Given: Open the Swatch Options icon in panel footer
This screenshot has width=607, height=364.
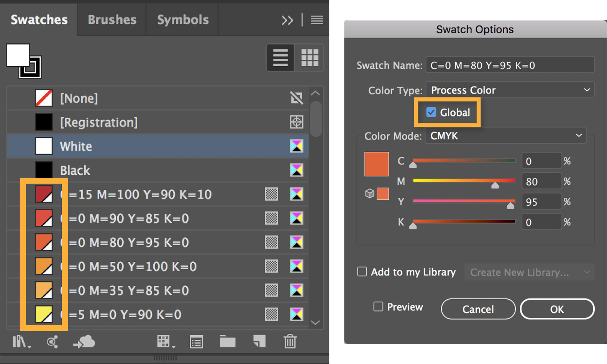Looking at the screenshot, I should [196, 342].
